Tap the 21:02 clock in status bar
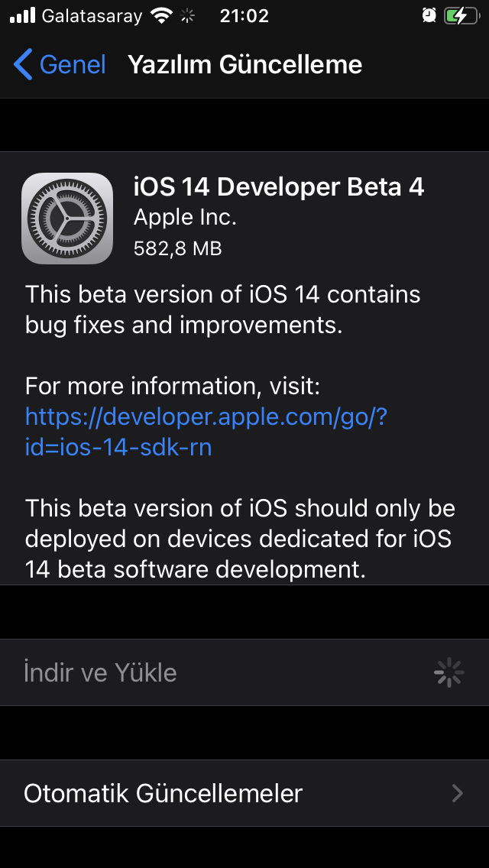Screen dimensions: 489x868 [244, 16]
